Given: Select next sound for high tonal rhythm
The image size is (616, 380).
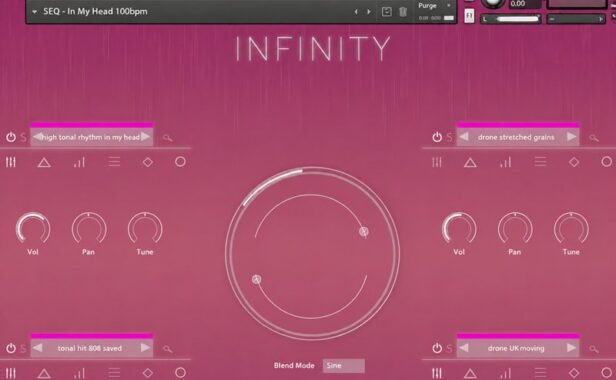Looking at the screenshot, I should click(145, 137).
